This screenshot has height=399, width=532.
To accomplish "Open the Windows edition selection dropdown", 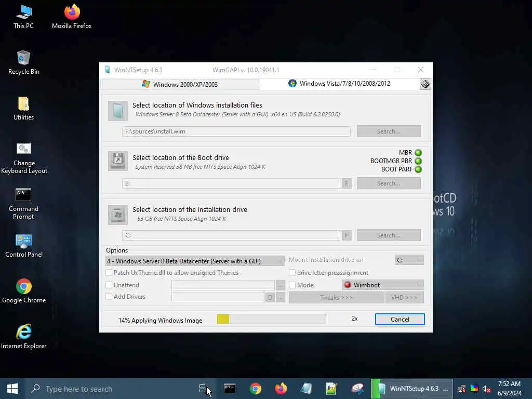I will click(195, 261).
